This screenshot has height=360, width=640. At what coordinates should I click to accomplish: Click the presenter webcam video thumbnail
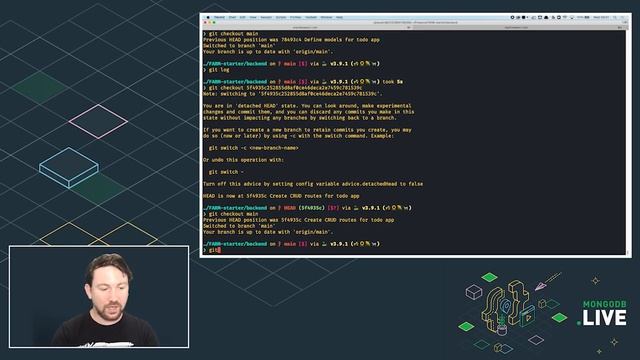[x=99, y=297]
